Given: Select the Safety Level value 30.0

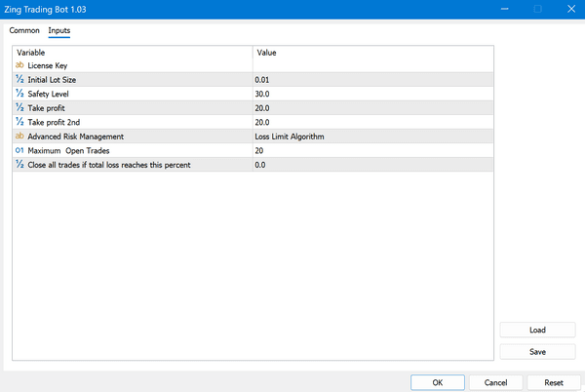Looking at the screenshot, I should click(x=370, y=93).
